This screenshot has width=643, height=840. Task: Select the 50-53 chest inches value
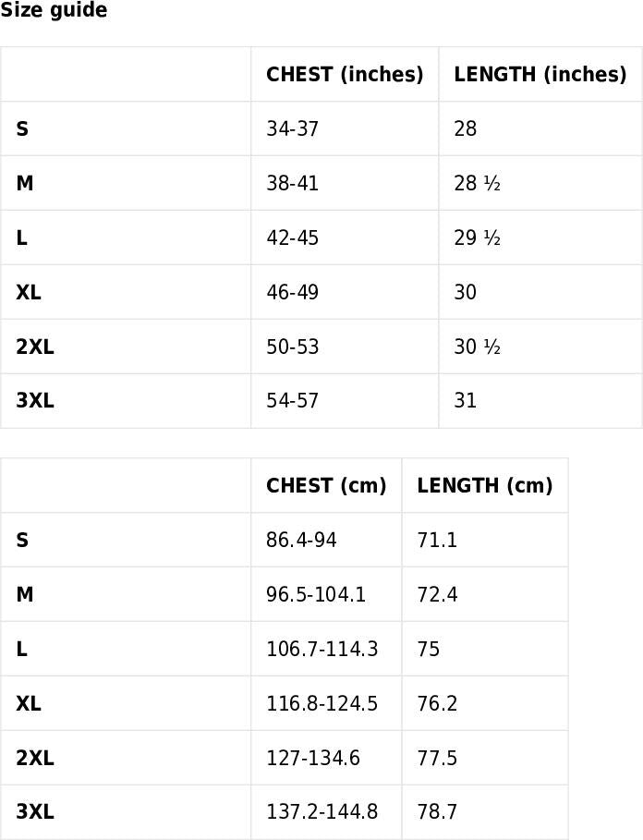292,347
